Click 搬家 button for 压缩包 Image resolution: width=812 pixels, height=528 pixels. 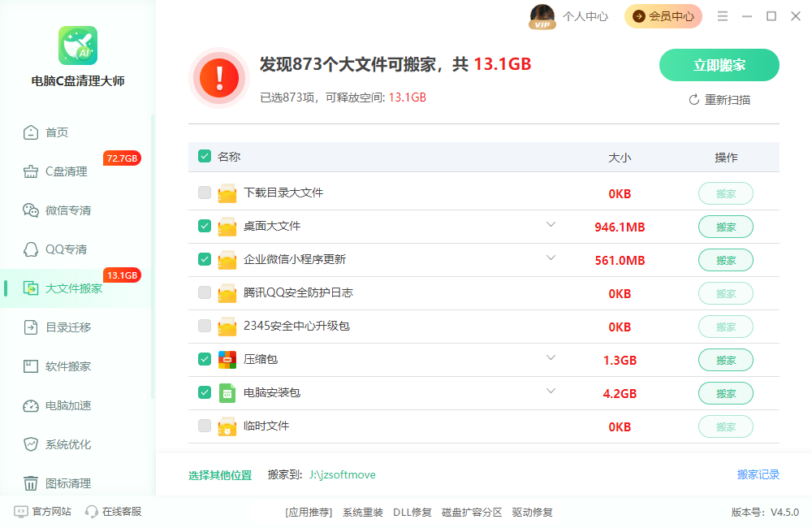tap(725, 360)
